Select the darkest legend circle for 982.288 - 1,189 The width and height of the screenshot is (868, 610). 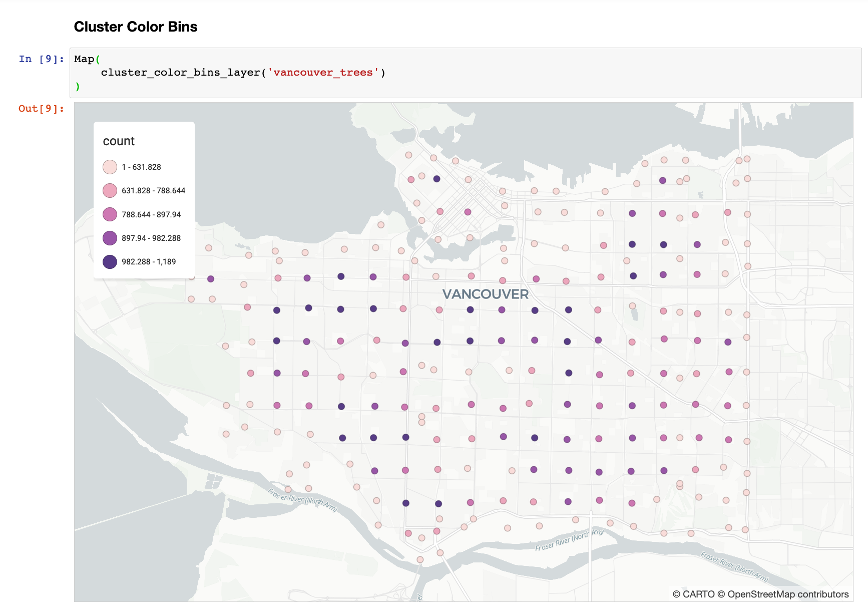click(x=110, y=261)
